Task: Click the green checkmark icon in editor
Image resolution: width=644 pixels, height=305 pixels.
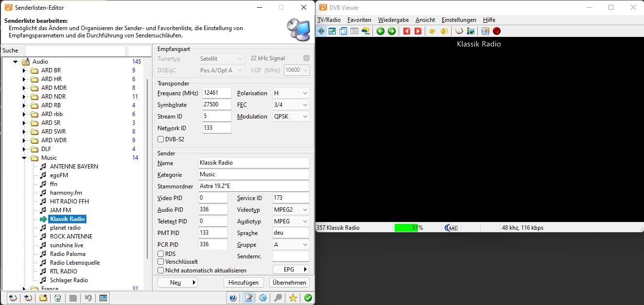Action: [308, 298]
